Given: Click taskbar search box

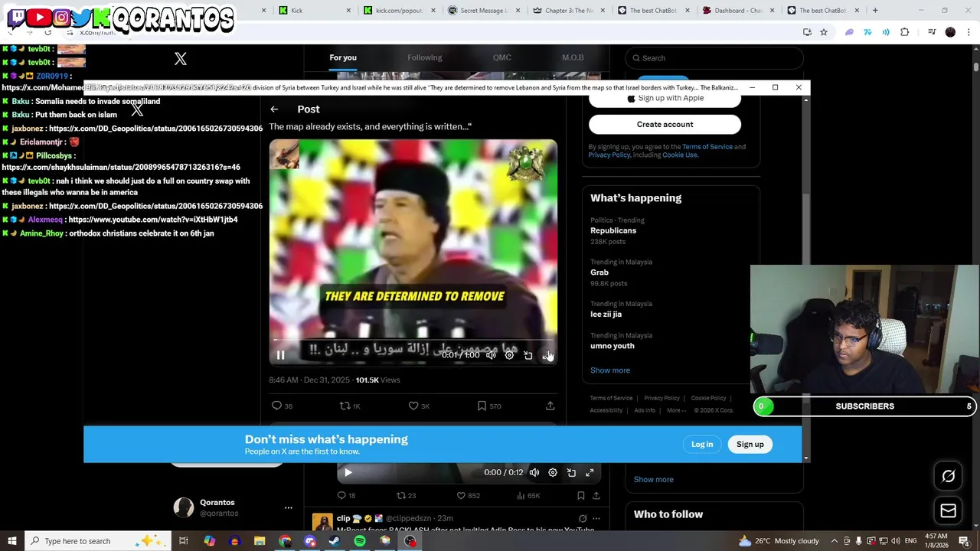Looking at the screenshot, I should click(x=98, y=541).
